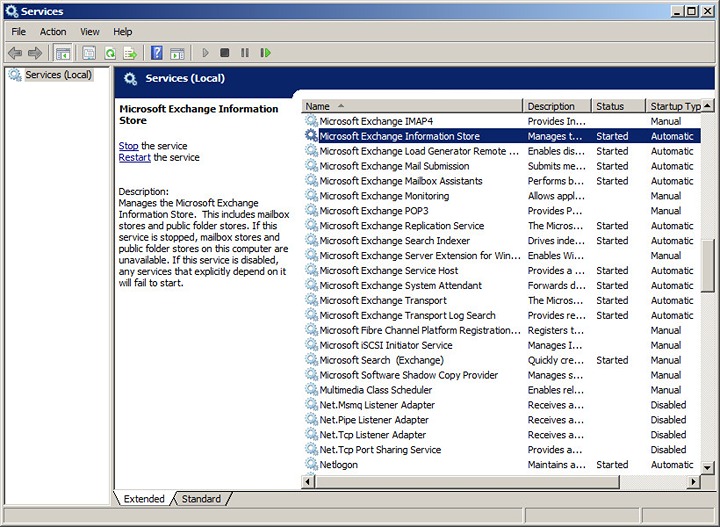
Task: Select the Microsoft Exchange Transport service
Action: pos(383,301)
